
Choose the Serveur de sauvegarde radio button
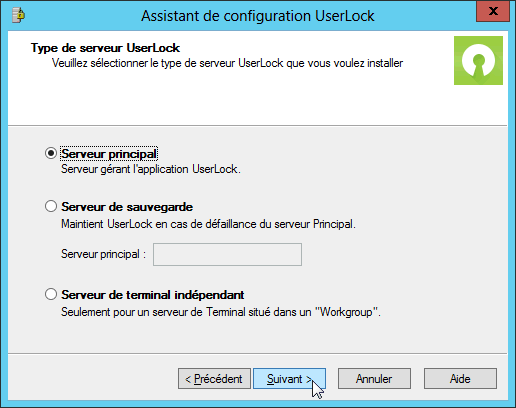point(51,206)
